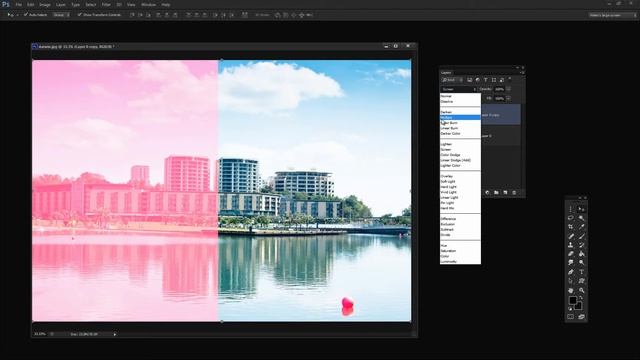640x360 pixels.
Task: Click the Fill value field
Action: pos(500,98)
